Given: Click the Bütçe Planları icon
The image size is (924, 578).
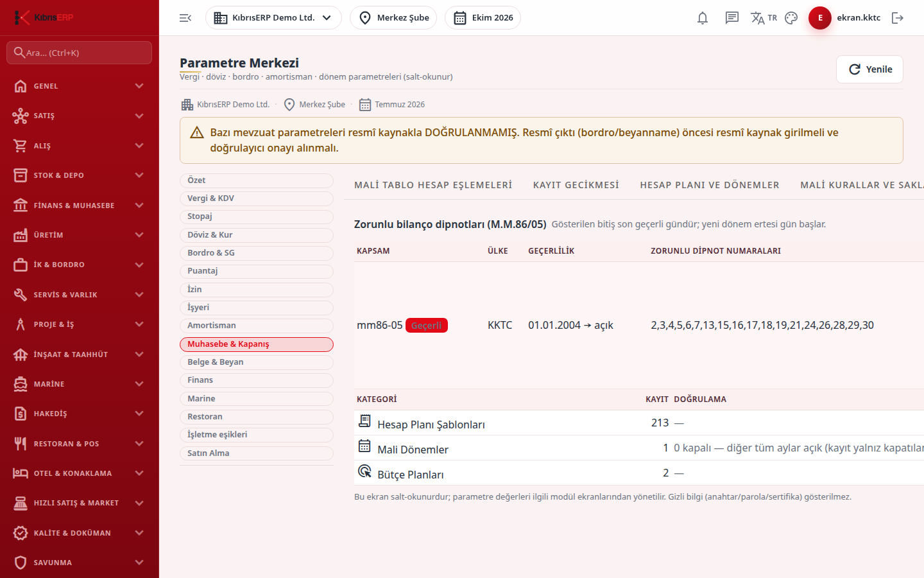Looking at the screenshot, I should (x=364, y=471).
